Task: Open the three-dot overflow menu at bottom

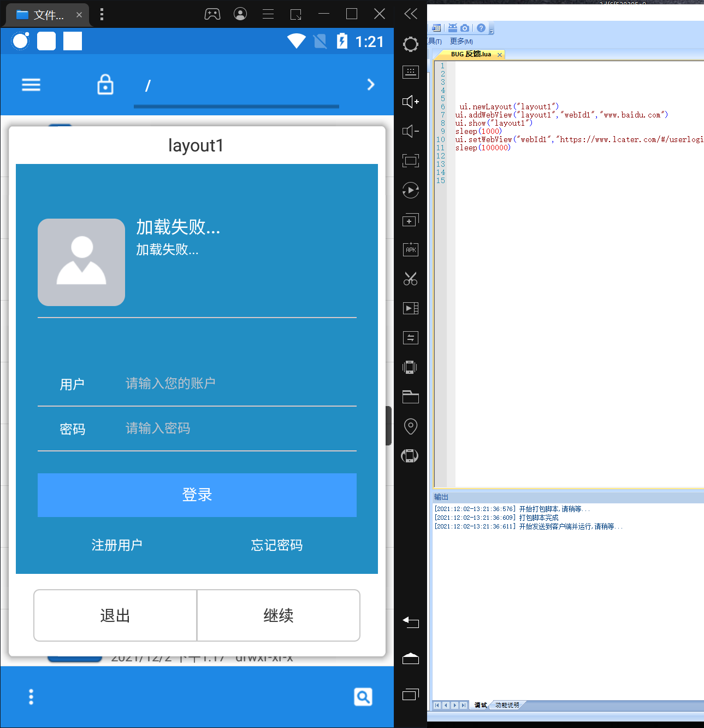Action: coord(31,697)
